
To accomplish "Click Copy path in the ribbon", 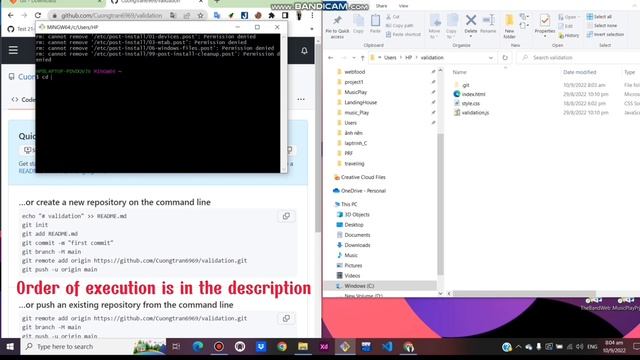I will pyautogui.click(x=399, y=25).
